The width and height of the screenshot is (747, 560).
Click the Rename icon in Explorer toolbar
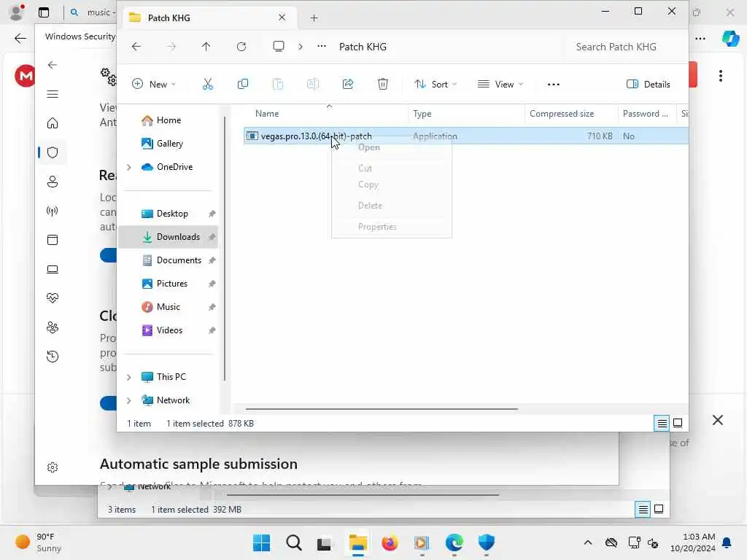312,85
